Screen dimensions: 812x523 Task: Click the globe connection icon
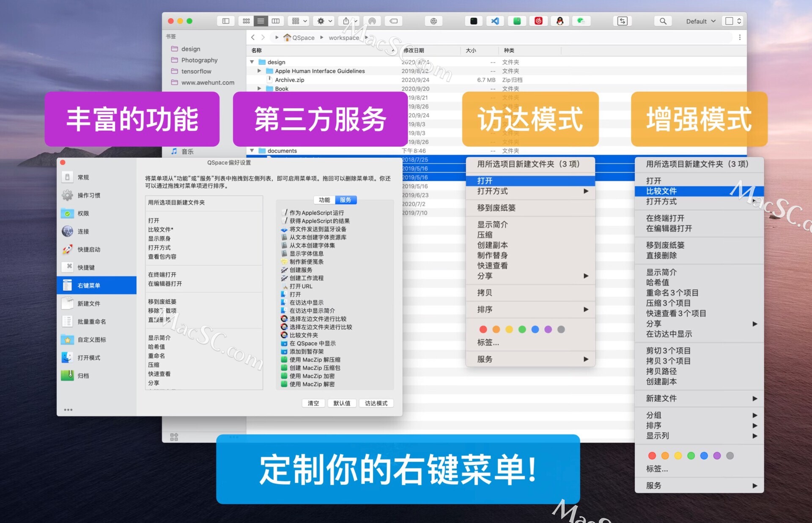[433, 21]
